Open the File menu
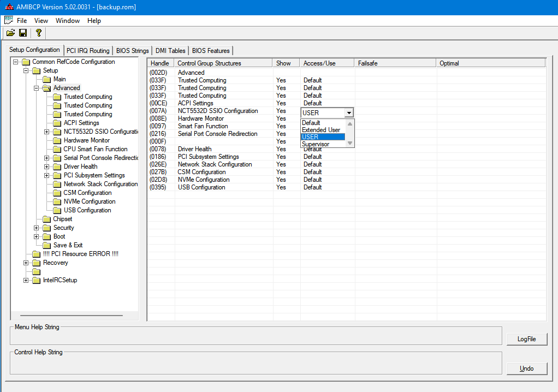The width and height of the screenshot is (558, 392). pyautogui.click(x=22, y=21)
